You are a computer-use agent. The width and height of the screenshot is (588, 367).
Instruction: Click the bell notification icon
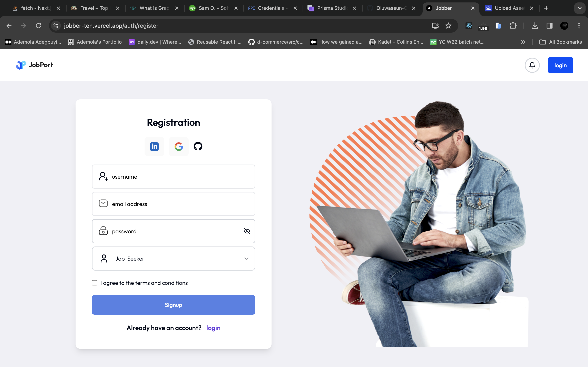coord(532,65)
